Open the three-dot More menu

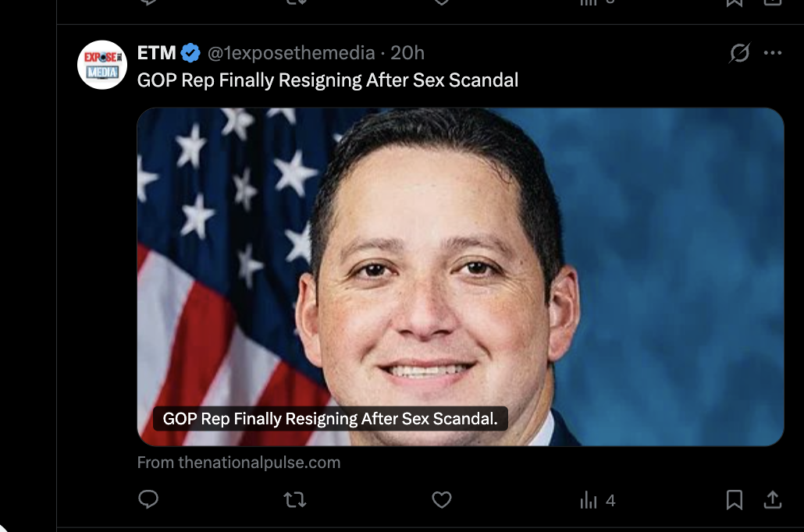point(773,53)
